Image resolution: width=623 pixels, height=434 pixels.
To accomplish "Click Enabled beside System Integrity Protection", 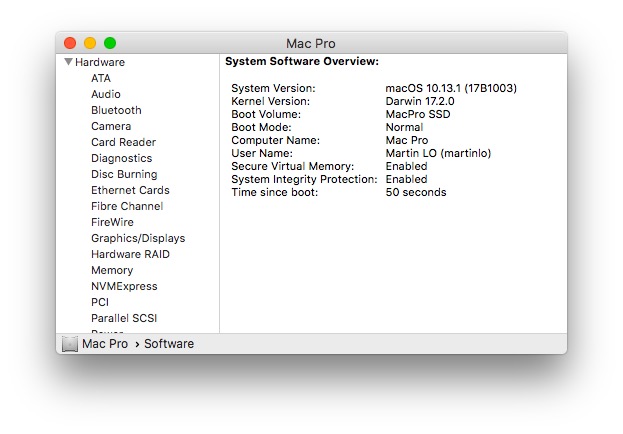I will (406, 179).
